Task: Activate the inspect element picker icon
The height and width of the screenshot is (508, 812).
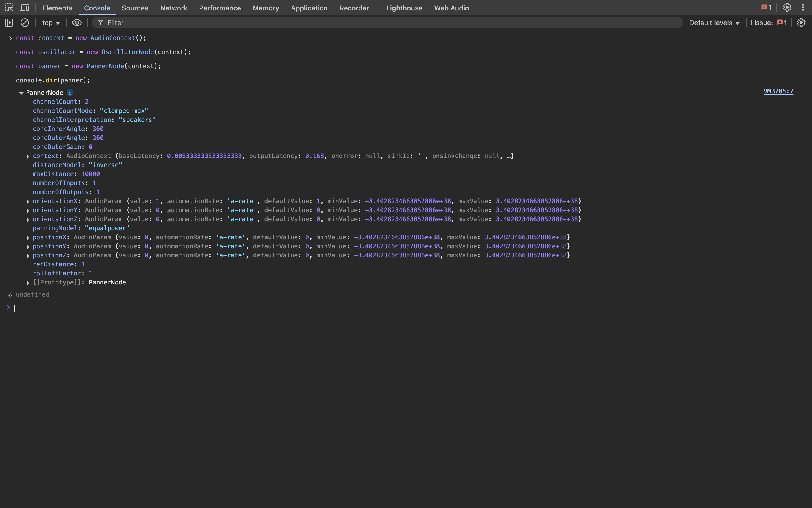Action: coord(9,7)
